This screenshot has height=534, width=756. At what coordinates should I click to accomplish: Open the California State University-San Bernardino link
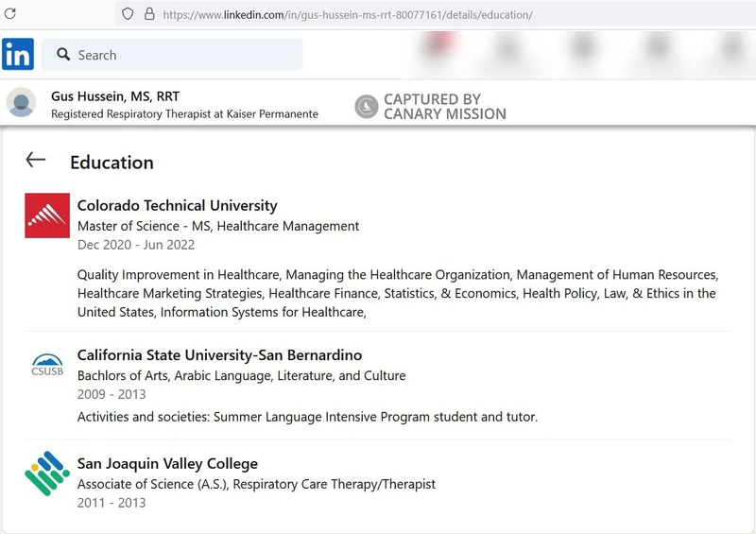pyautogui.click(x=220, y=355)
